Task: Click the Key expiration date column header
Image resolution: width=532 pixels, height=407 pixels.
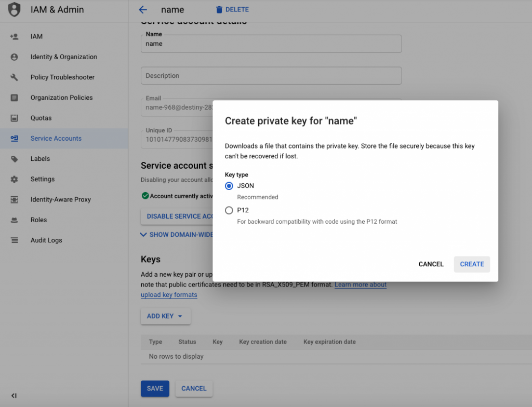Action: 329,342
